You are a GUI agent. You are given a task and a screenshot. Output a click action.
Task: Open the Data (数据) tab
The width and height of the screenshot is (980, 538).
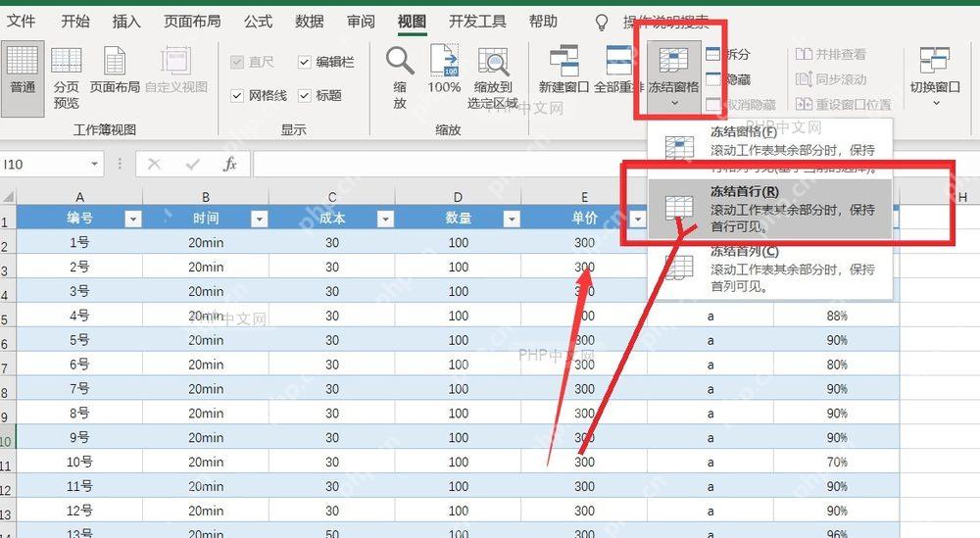point(310,22)
